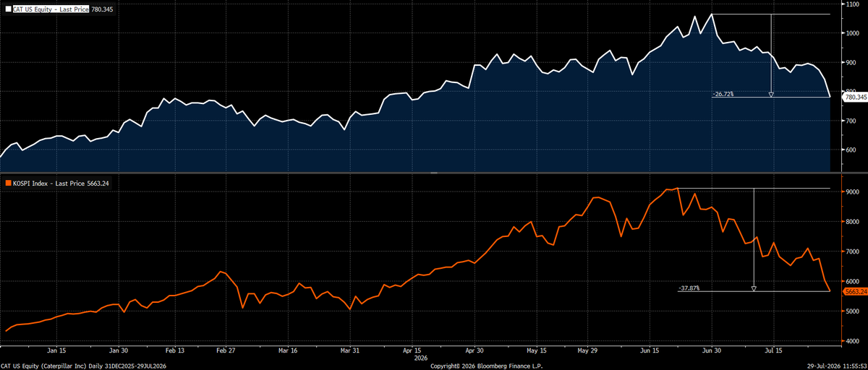The width and height of the screenshot is (868, 370).
Task: Click the orange 5663.24 price tag on the right axis
Action: [855, 291]
